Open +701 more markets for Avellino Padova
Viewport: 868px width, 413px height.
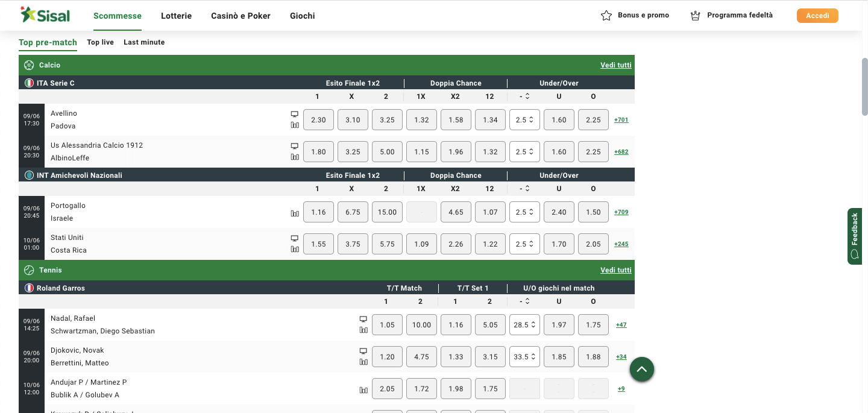tap(621, 120)
